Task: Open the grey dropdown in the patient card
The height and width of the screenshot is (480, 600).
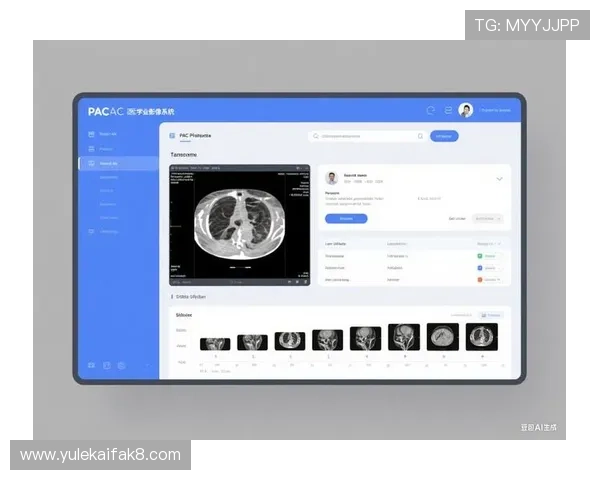Action: [x=488, y=218]
